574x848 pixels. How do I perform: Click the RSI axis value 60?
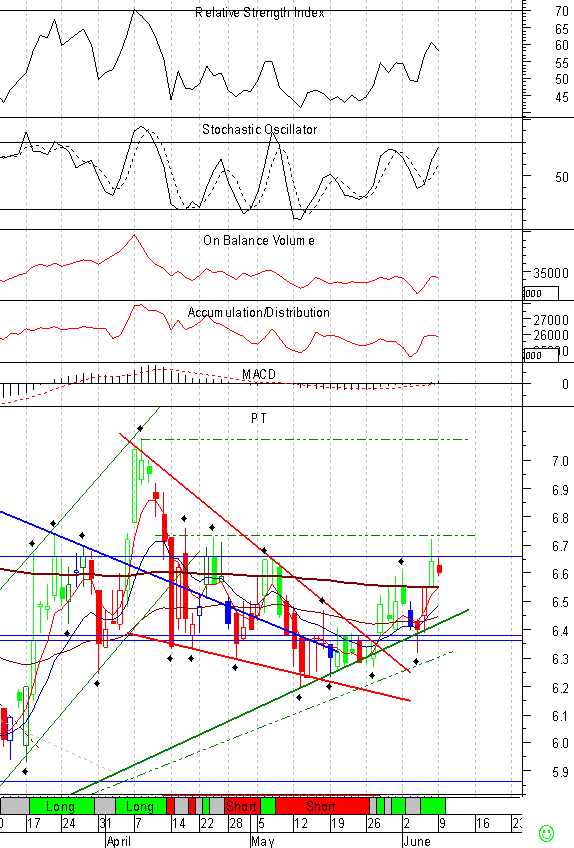(562, 45)
